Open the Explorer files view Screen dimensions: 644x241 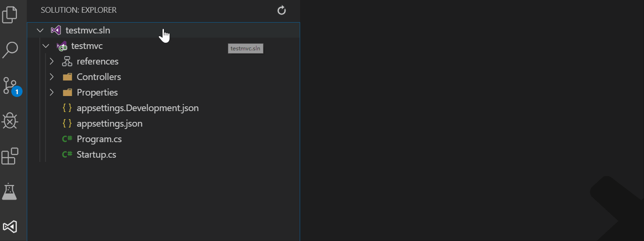(10, 15)
